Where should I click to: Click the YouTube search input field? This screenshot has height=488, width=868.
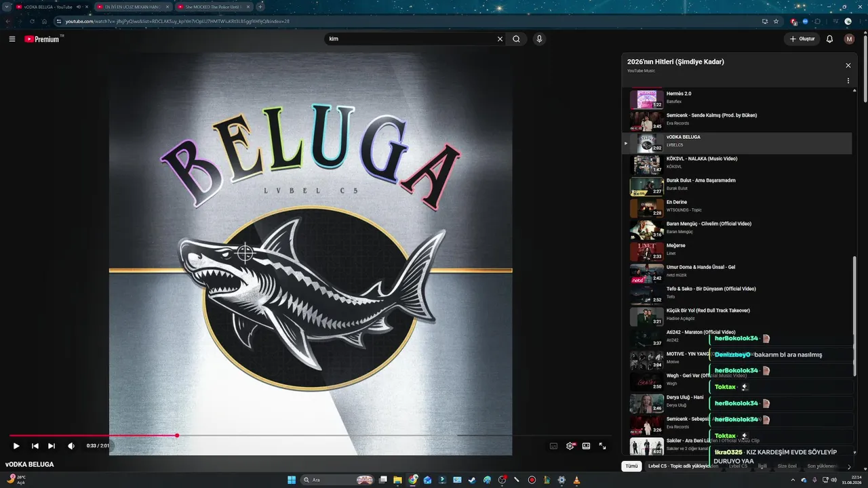[410, 39]
